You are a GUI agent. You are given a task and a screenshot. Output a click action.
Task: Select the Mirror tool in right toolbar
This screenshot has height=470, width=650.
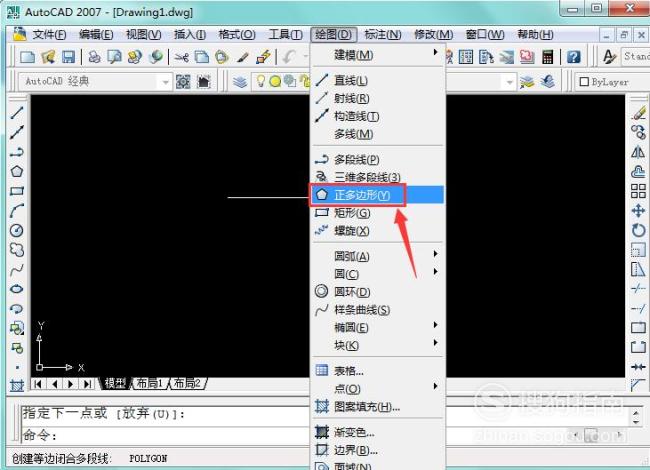(638, 152)
